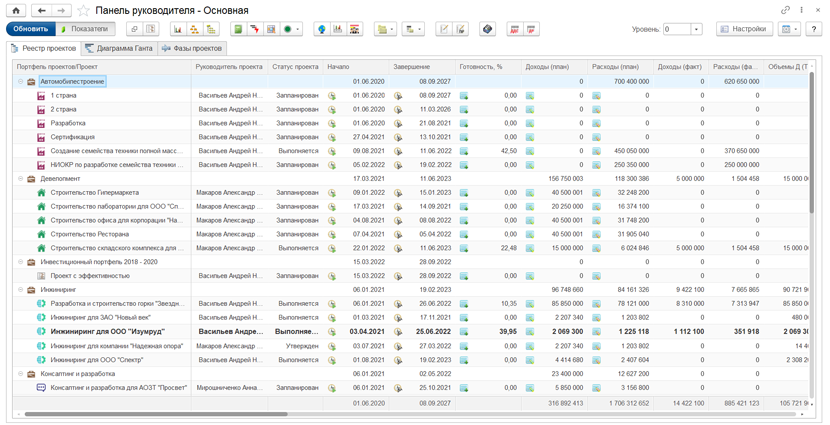Click the home icon button
Screen dimensions: 830x425
tap(15, 10)
